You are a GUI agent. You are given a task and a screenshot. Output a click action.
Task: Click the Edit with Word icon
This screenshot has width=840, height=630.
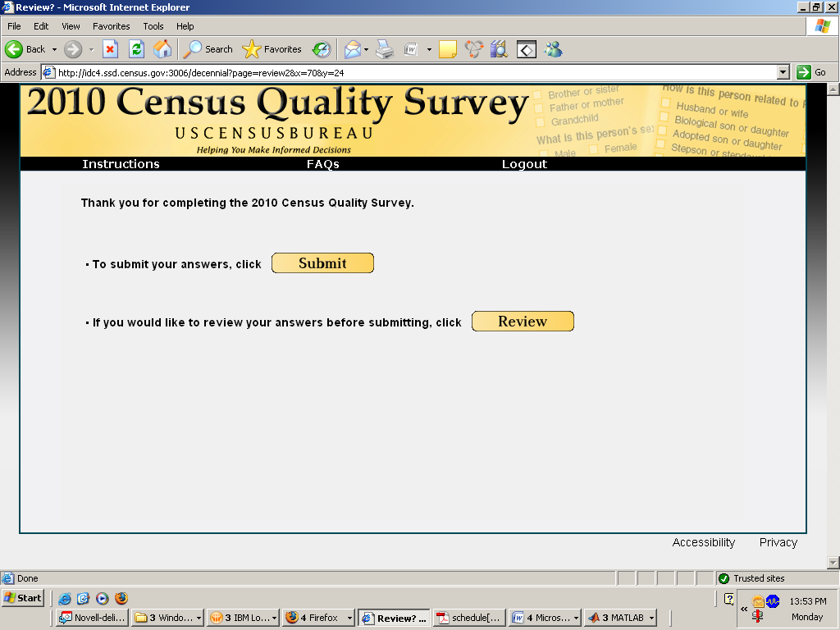(411, 49)
